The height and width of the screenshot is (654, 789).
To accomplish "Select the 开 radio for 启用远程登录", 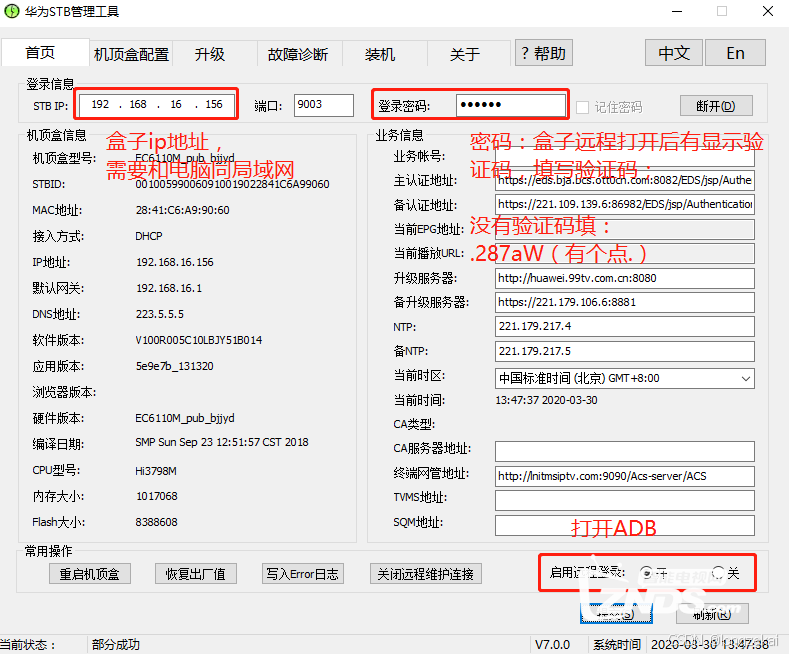I will 646,573.
